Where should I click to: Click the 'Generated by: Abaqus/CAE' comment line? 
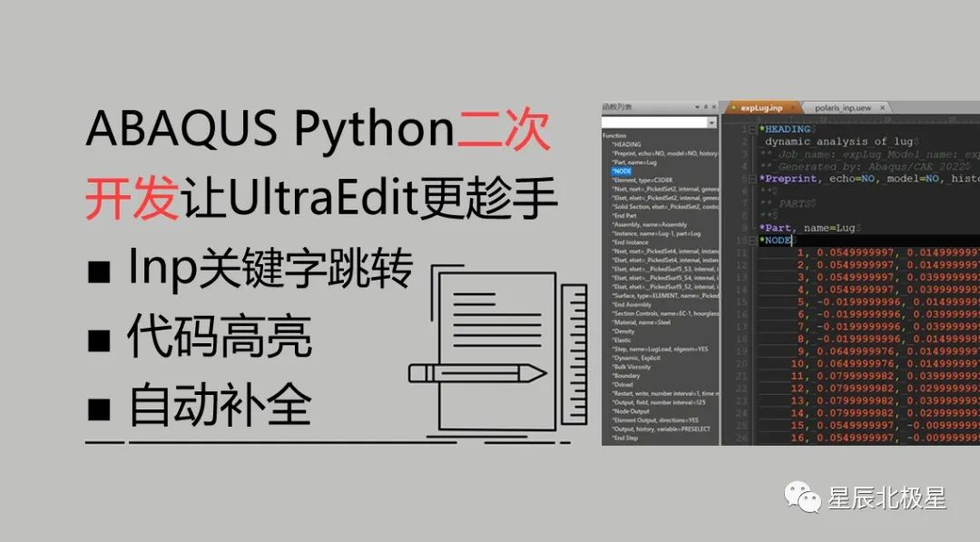(867, 166)
